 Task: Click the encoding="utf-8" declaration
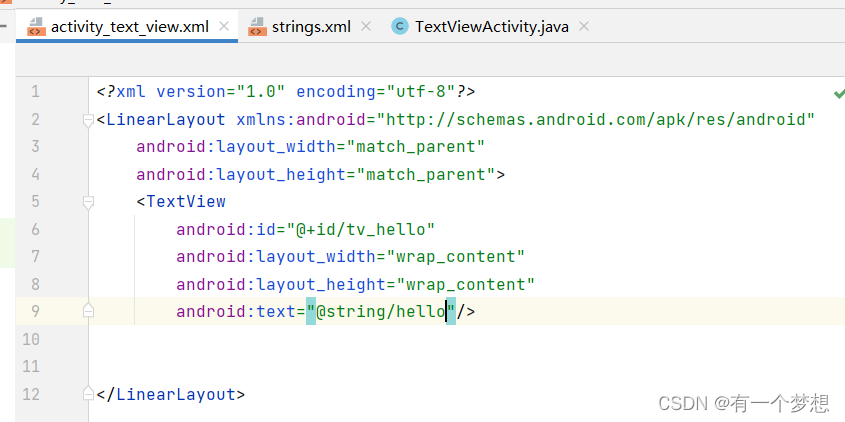(x=376, y=92)
